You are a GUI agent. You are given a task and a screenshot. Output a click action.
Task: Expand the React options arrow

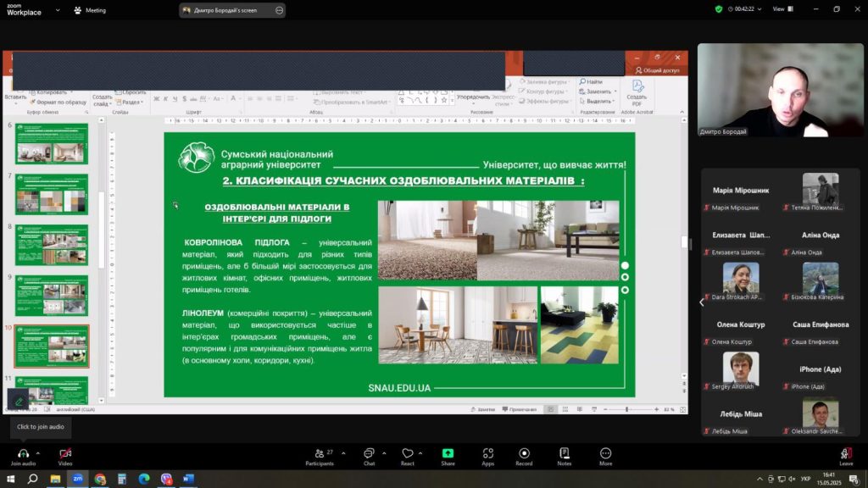[420, 453]
